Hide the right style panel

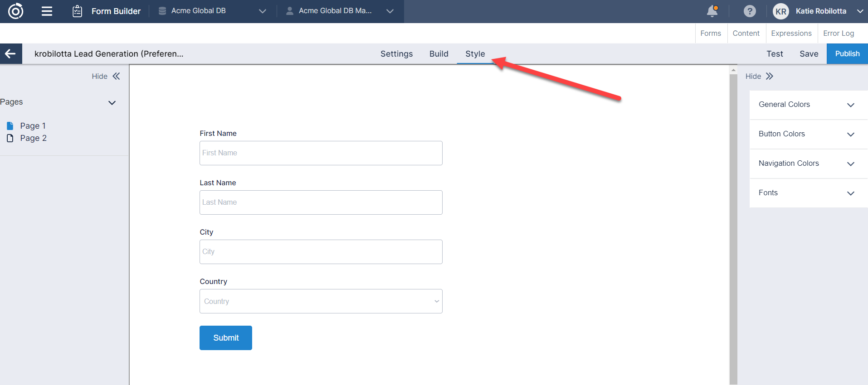(x=769, y=76)
